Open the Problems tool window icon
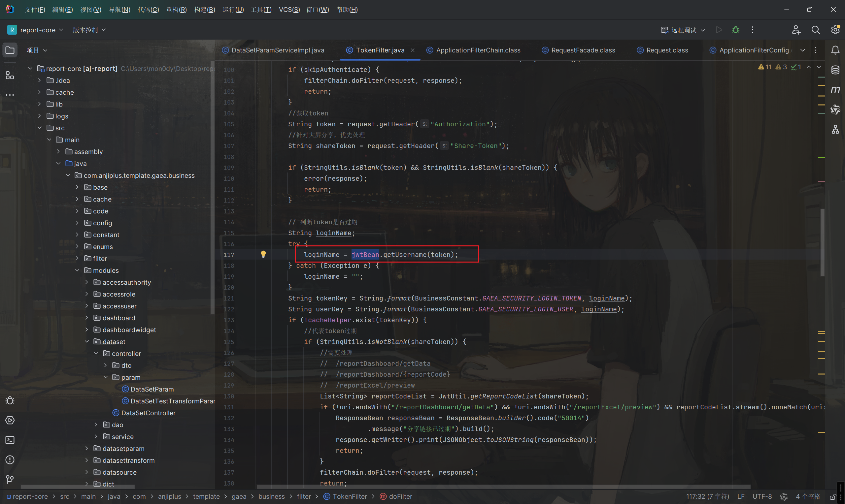 10,460
